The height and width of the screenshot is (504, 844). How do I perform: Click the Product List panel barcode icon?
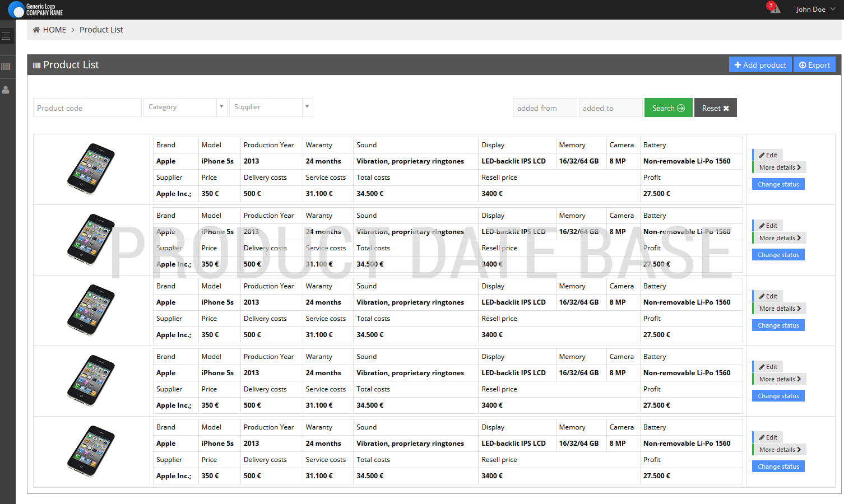coord(36,66)
